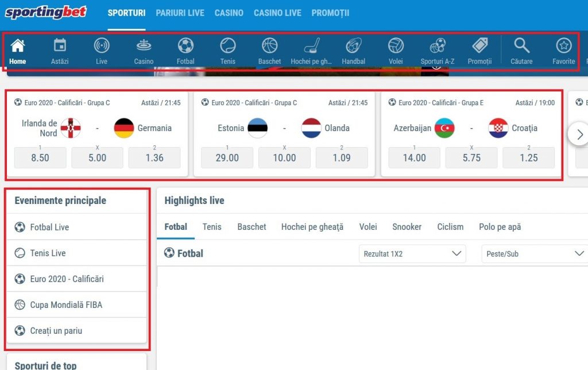Expand the Peste/Sub dropdown
Screen dimensions: 588x370
533,253
